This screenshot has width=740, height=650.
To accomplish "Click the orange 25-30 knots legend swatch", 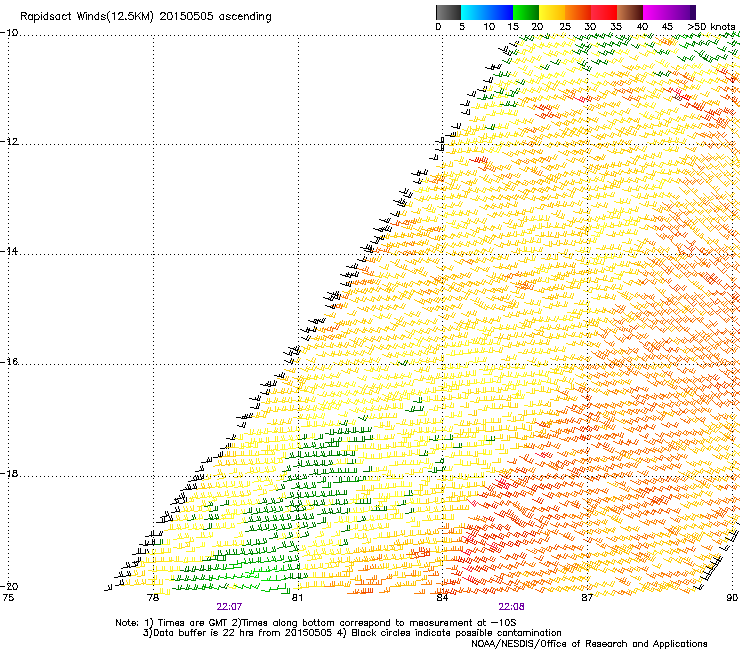I will click(x=578, y=12).
